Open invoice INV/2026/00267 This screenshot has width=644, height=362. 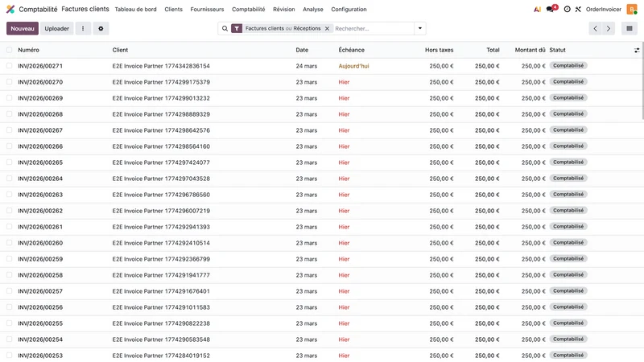click(x=40, y=130)
